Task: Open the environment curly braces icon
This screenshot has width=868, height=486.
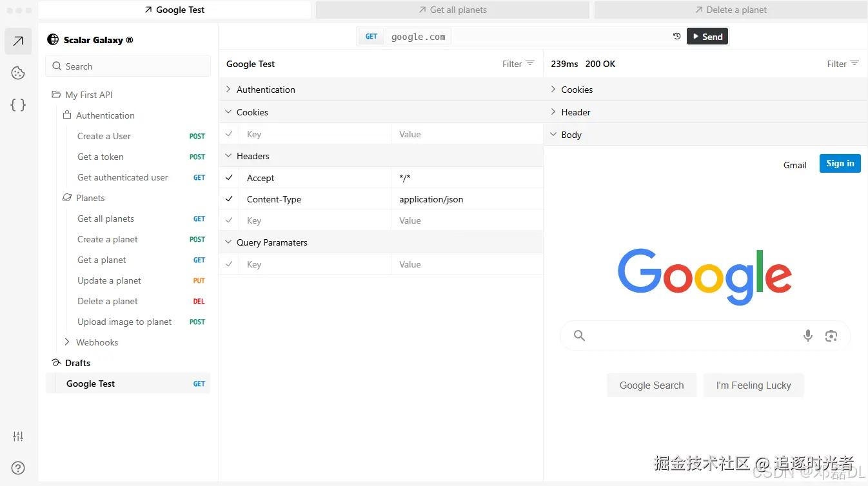Action: click(18, 104)
